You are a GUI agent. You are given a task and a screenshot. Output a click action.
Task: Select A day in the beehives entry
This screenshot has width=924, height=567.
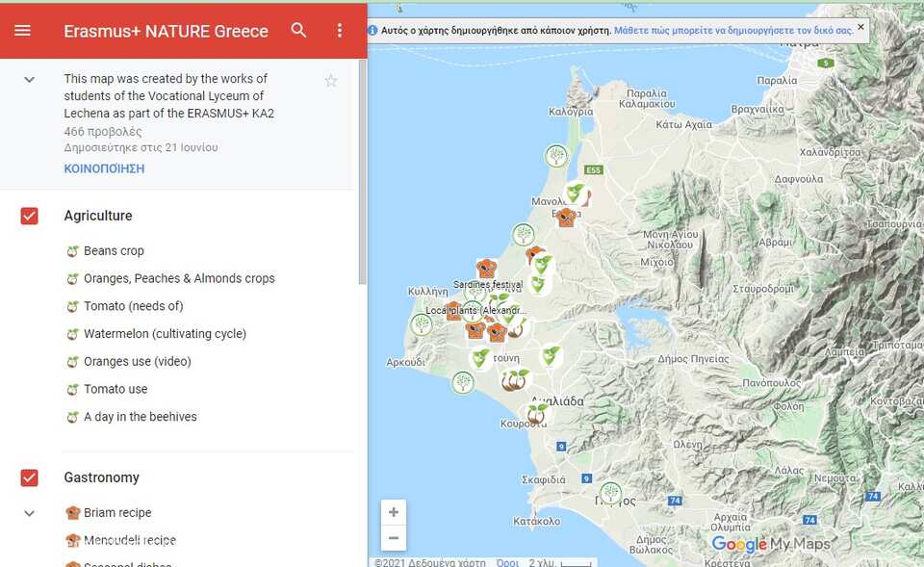pos(141,417)
